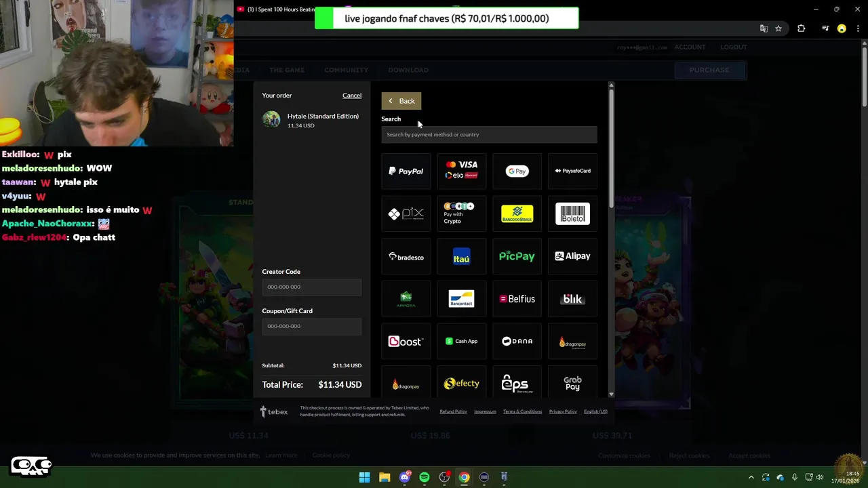The height and width of the screenshot is (488, 868).
Task: Open Chrome media controls icon
Action: [x=825, y=28]
